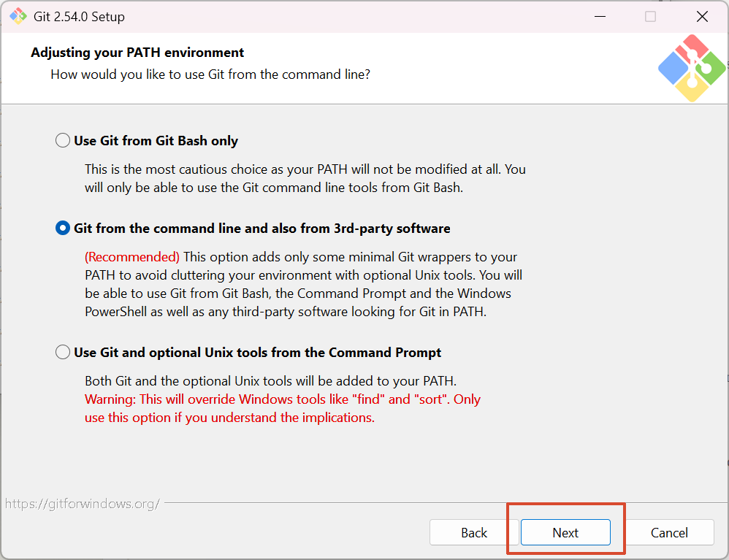Click the large Git logo in the header
The width and height of the screenshot is (729, 560).
click(691, 68)
